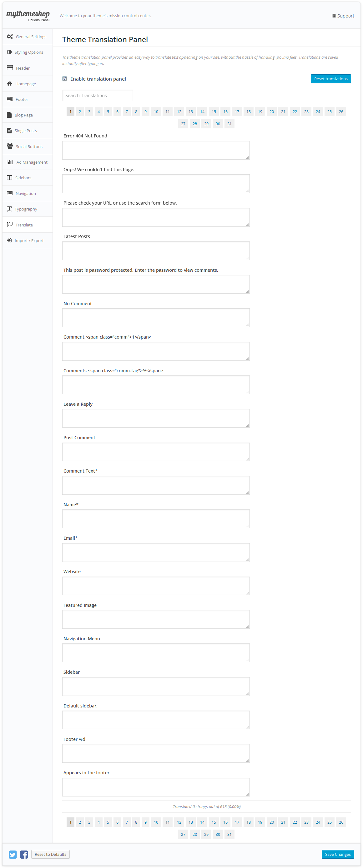This screenshot has height=868, width=363.
Task: Click the Import / Export arrow icon
Action: (x=9, y=240)
